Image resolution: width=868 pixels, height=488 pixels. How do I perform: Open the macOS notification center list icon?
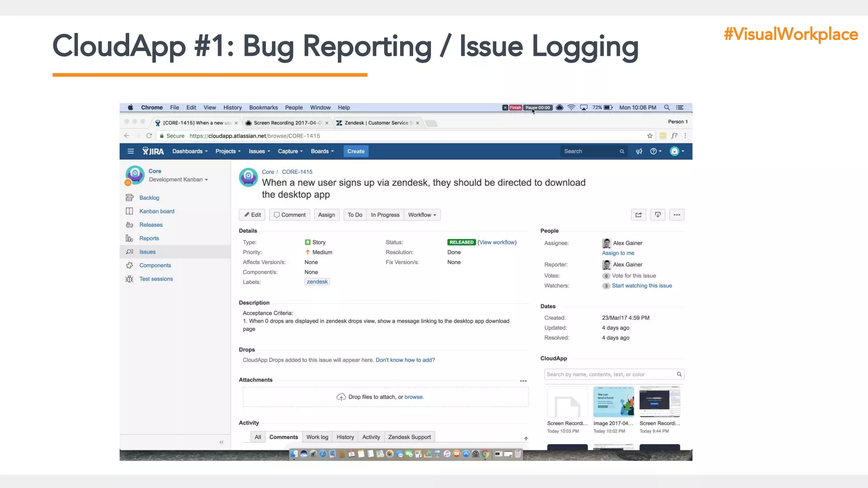tap(680, 108)
